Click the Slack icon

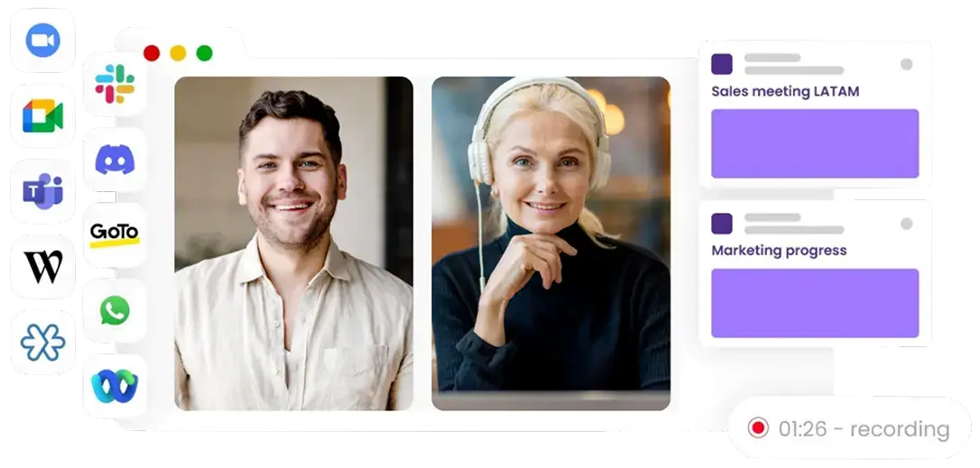pos(115,84)
